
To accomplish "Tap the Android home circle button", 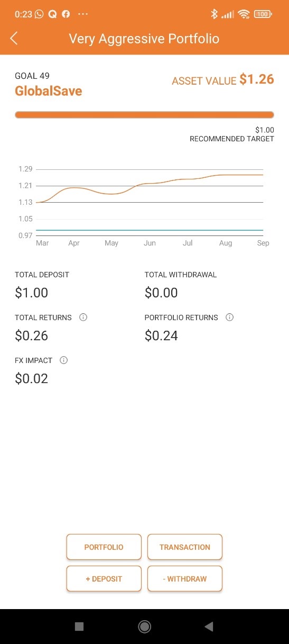I will click(x=144, y=627).
